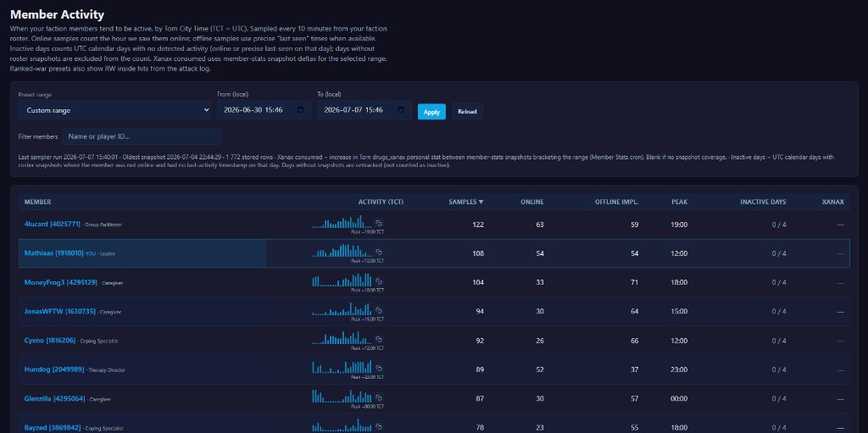Viewport: 868px width, 433px height.
Task: Click the Apply button
Action: pos(431,112)
